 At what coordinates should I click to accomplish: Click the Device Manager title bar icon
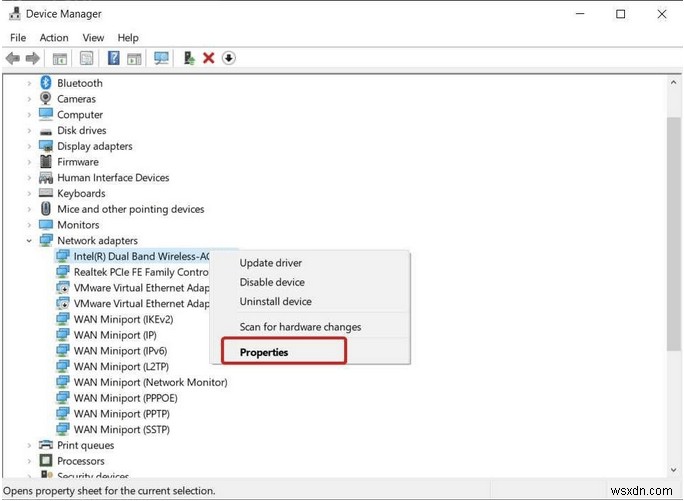tap(15, 14)
